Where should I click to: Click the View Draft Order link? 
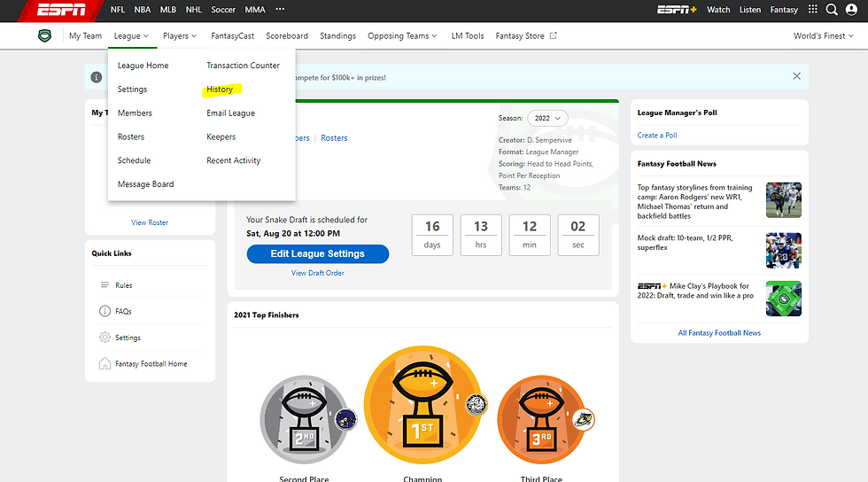click(x=318, y=273)
